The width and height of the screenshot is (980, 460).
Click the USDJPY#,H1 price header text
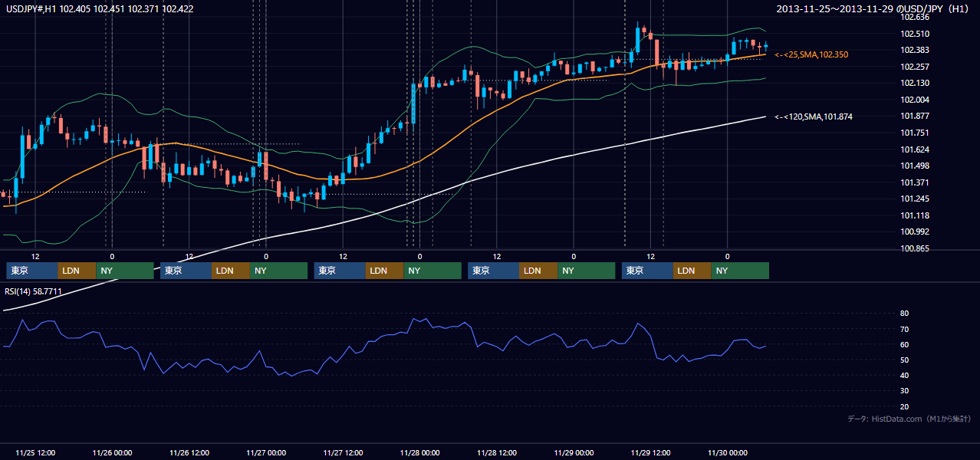(100, 9)
